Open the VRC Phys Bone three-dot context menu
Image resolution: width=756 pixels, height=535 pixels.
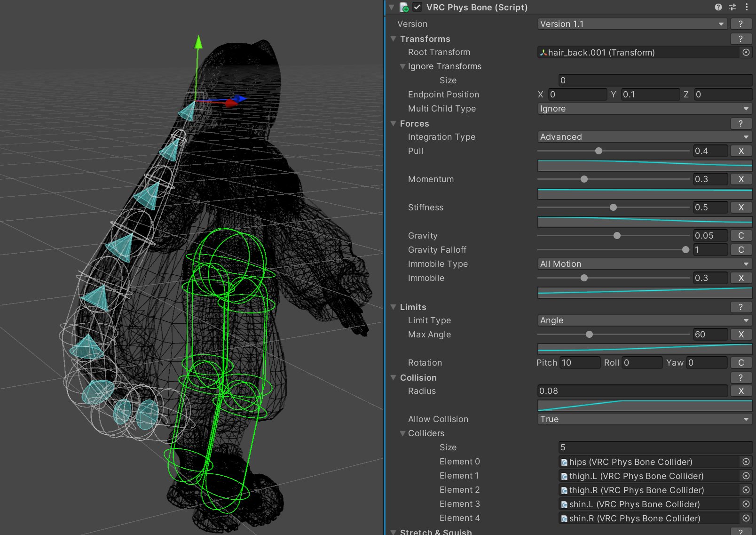(x=747, y=7)
